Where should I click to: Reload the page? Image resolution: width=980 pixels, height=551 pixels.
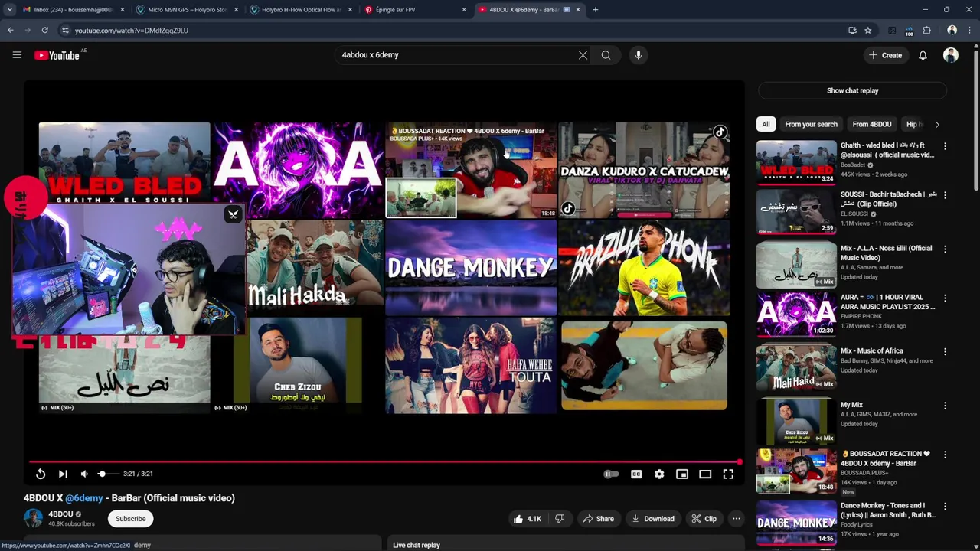pos(44,31)
